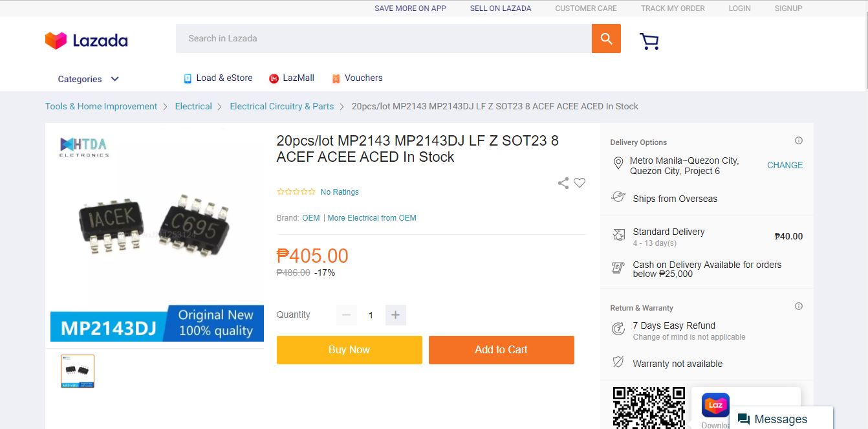Select the product thumbnail image
The width and height of the screenshot is (868, 429).
coord(78,371)
